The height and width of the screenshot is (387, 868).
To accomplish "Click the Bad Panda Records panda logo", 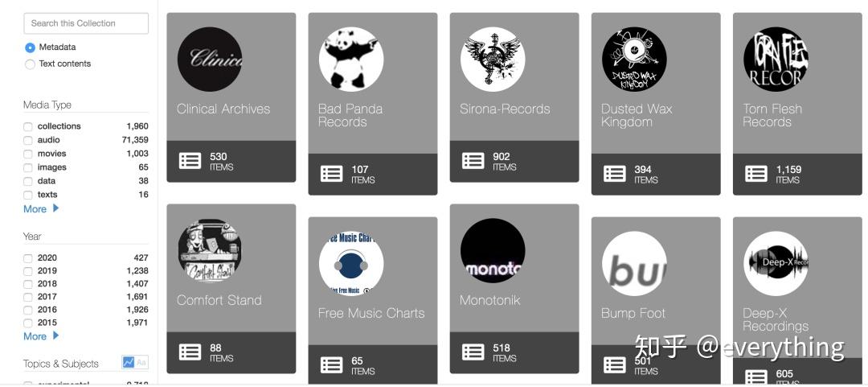I will pos(351,59).
